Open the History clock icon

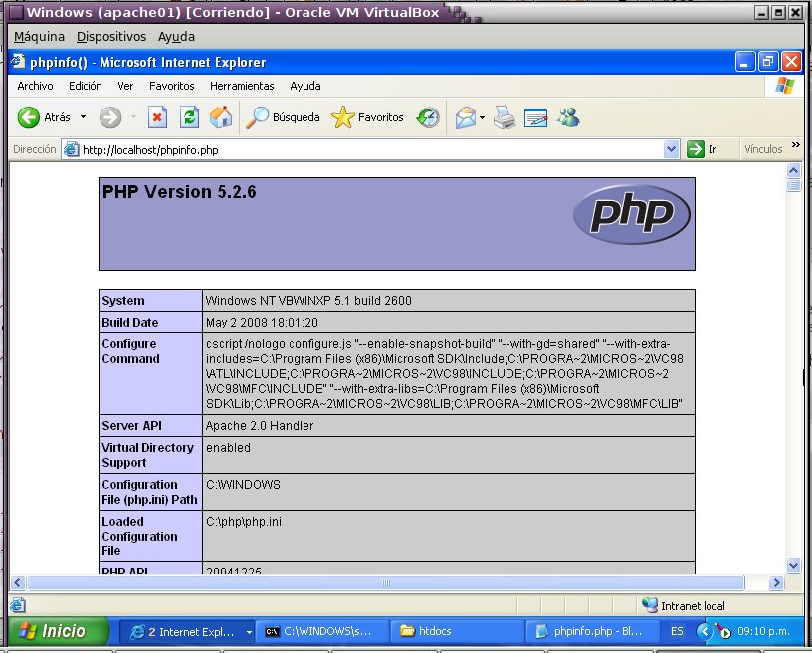428,117
